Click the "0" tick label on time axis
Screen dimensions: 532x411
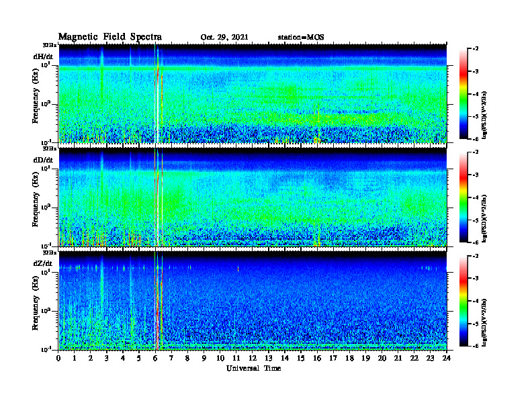[58, 359]
